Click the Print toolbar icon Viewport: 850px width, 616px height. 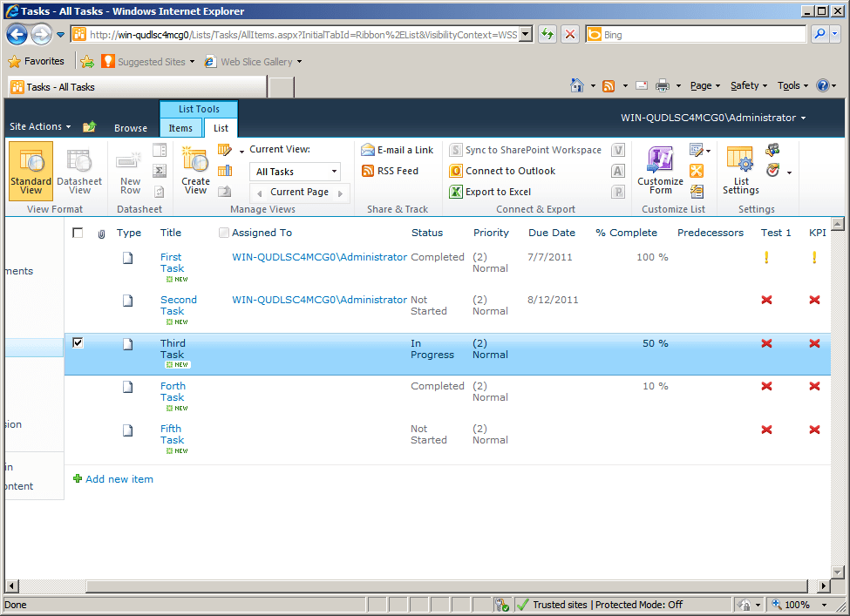point(663,85)
